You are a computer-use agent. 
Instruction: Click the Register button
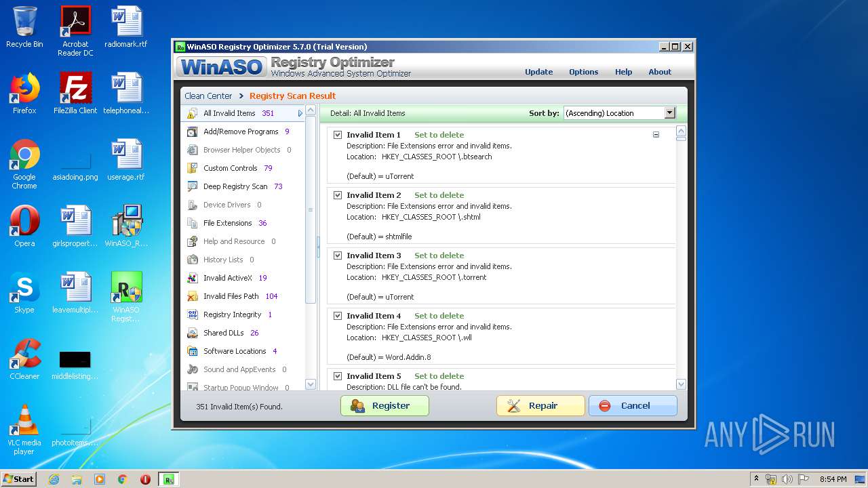384,406
